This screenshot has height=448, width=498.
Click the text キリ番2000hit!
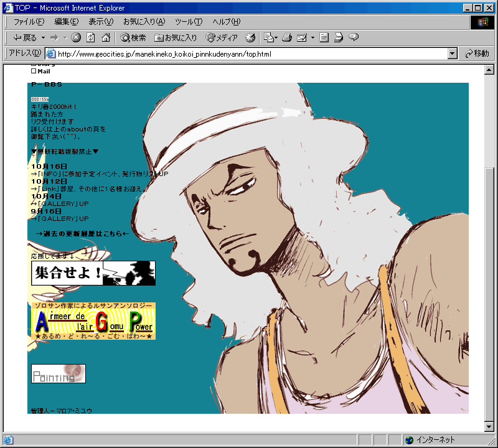(x=54, y=106)
